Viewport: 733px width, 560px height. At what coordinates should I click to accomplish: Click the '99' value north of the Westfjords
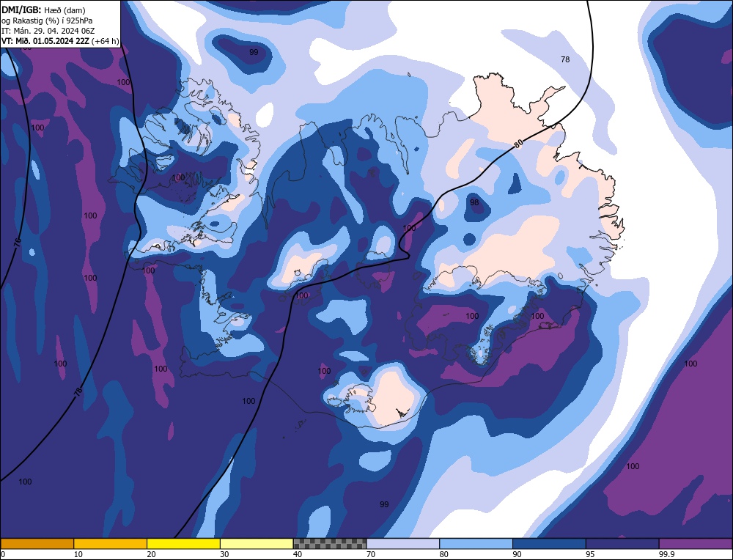tap(254, 52)
